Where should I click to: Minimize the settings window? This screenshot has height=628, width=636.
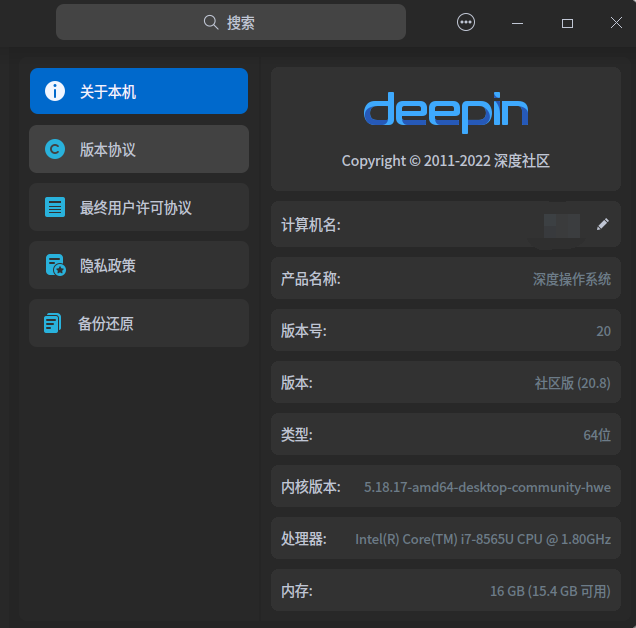click(x=517, y=23)
